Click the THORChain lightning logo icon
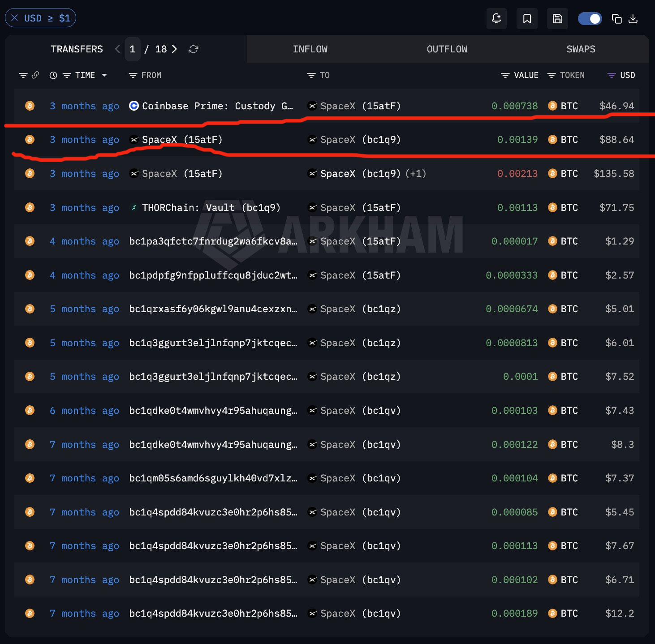 pos(134,207)
